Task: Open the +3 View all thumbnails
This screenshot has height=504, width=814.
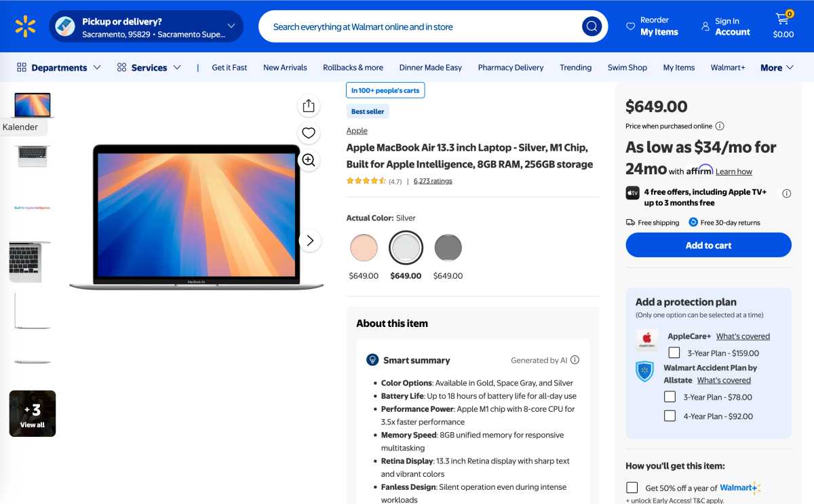Action: (33, 414)
